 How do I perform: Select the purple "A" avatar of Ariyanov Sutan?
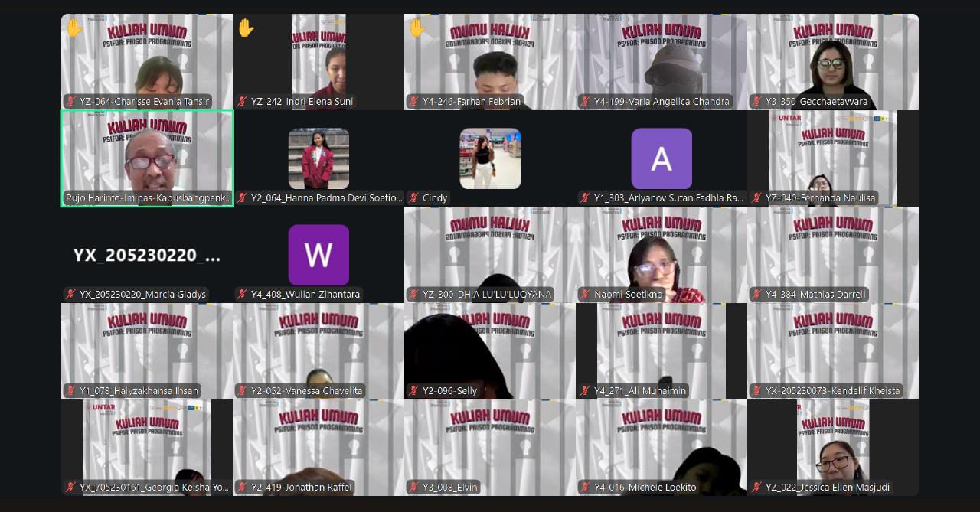(x=661, y=158)
